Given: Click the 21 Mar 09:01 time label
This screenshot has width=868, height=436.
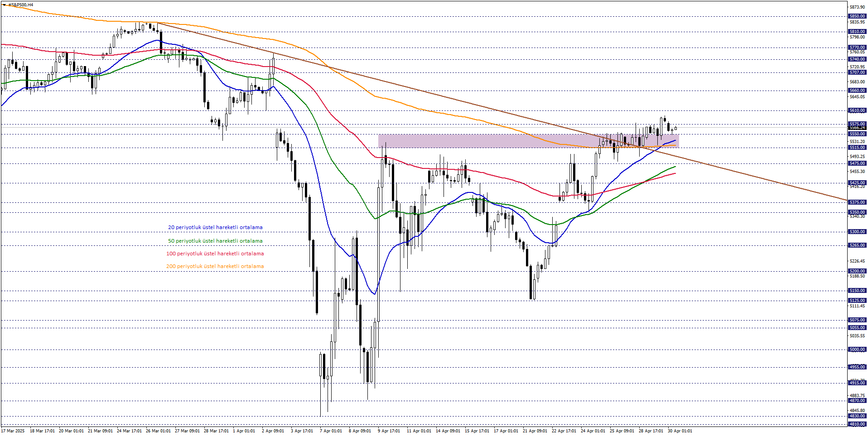Looking at the screenshot, I should [100, 431].
